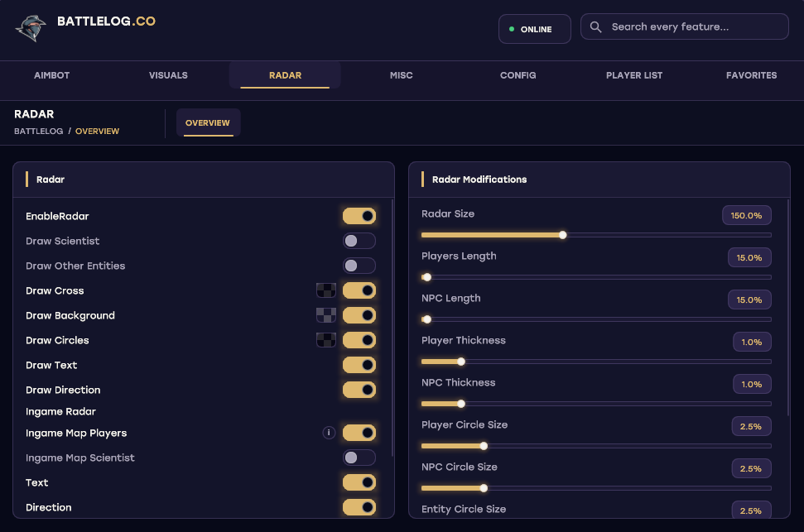Select the Overview sub-tab
The height and width of the screenshot is (532, 804).
208,123
